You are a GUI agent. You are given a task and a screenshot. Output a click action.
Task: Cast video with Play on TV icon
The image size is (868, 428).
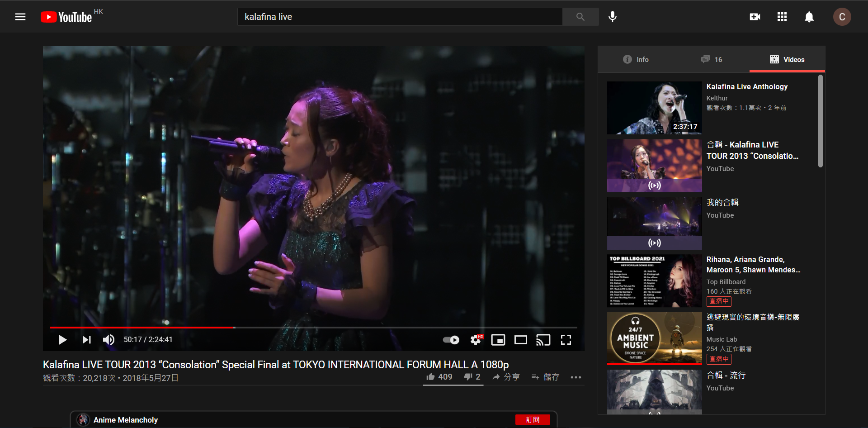coord(543,340)
